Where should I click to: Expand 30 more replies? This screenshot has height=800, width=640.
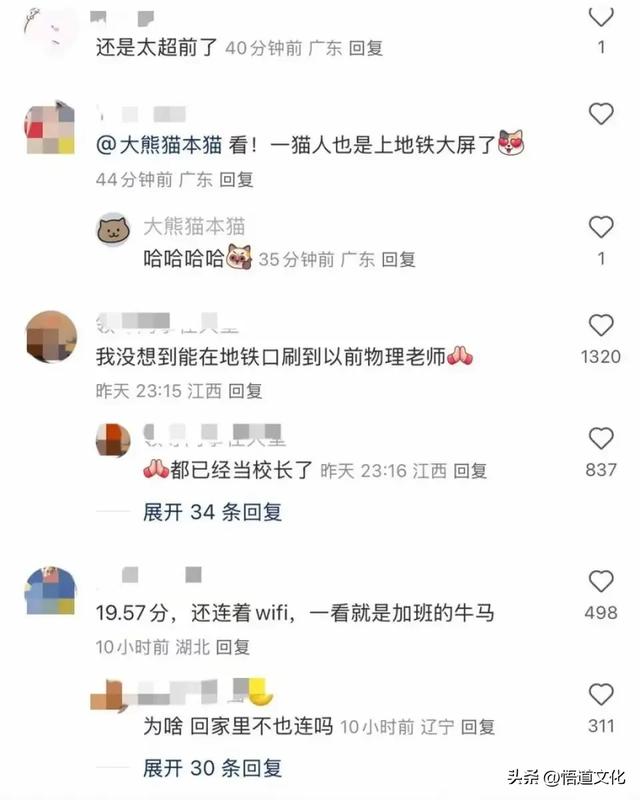[212, 768]
